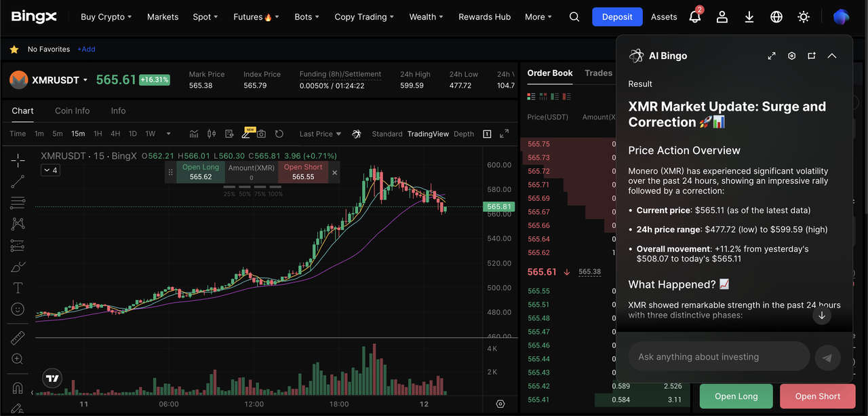This screenshot has height=416, width=868.
Task: Select the 50% amount slider segment
Action: pyautogui.click(x=244, y=187)
